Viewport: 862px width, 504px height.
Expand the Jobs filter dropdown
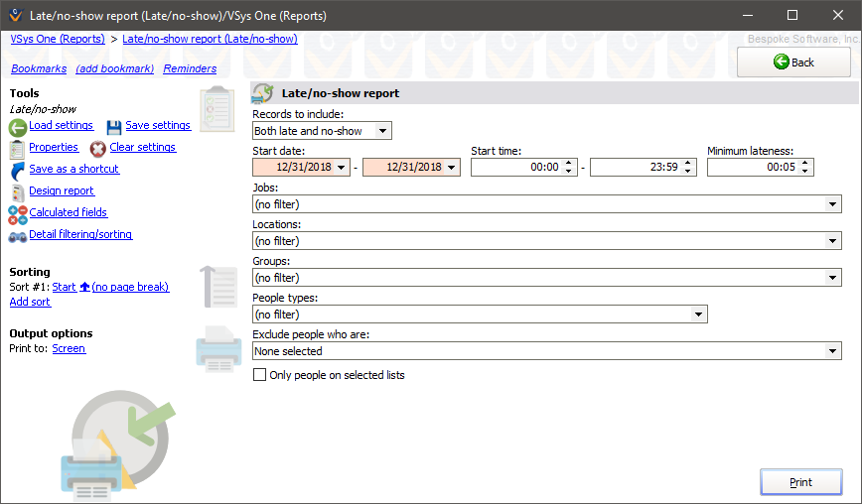click(833, 204)
